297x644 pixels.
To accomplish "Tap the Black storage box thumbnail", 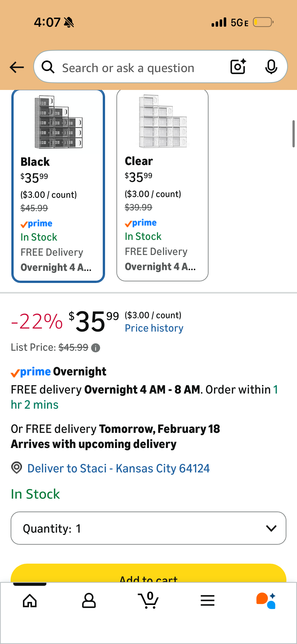I will 58,122.
